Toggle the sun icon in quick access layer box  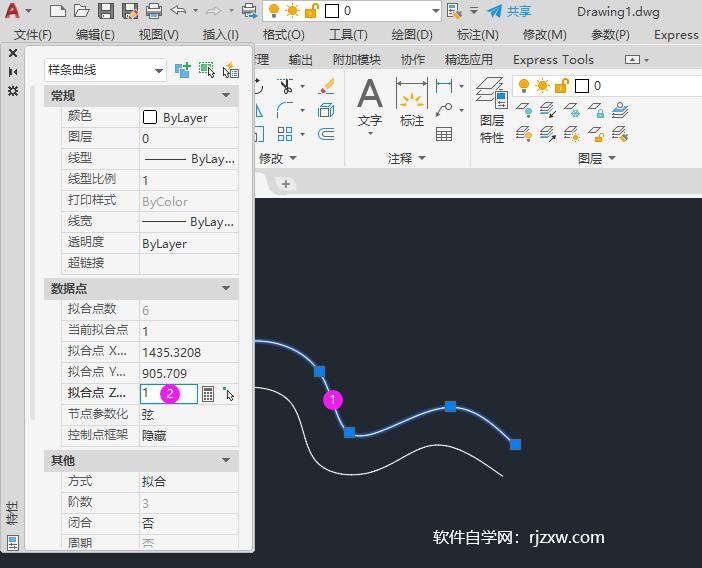[x=292, y=11]
